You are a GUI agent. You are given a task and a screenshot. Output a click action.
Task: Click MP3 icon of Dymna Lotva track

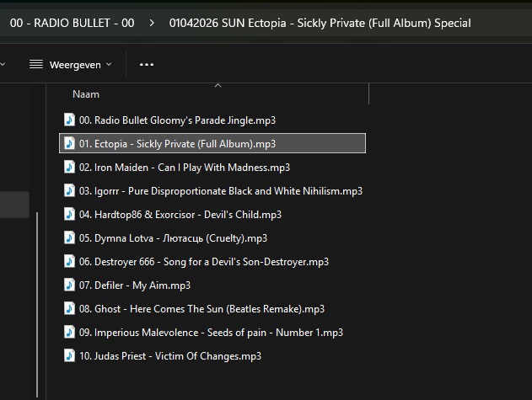click(69, 237)
